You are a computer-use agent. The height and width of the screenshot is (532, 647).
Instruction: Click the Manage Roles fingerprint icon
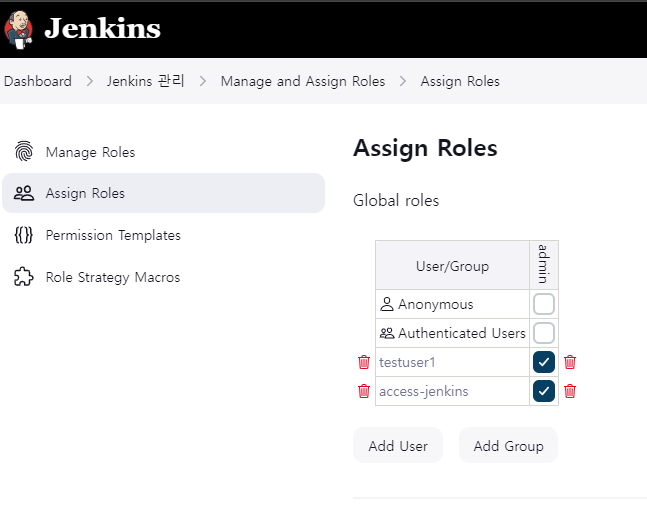click(24, 152)
